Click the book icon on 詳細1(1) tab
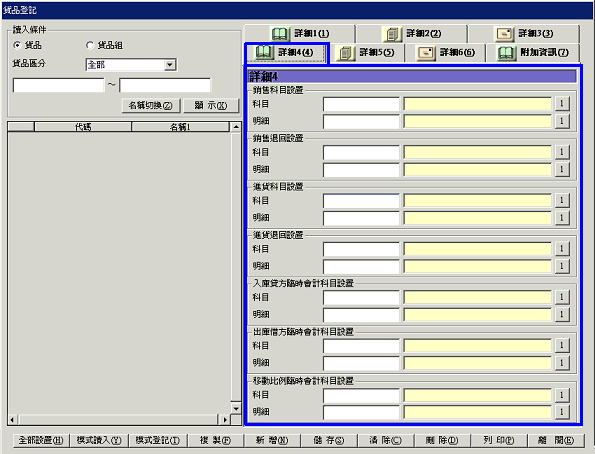595x454 pixels. point(280,34)
